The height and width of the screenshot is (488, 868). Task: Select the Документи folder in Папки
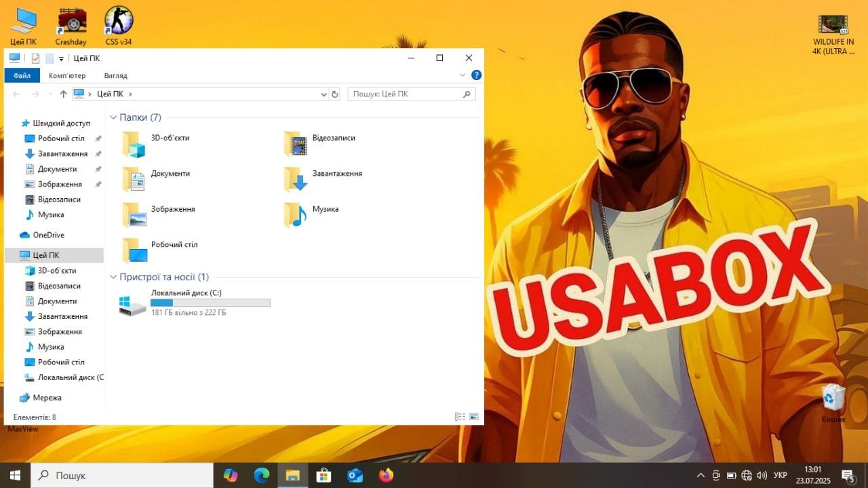[x=157, y=179]
